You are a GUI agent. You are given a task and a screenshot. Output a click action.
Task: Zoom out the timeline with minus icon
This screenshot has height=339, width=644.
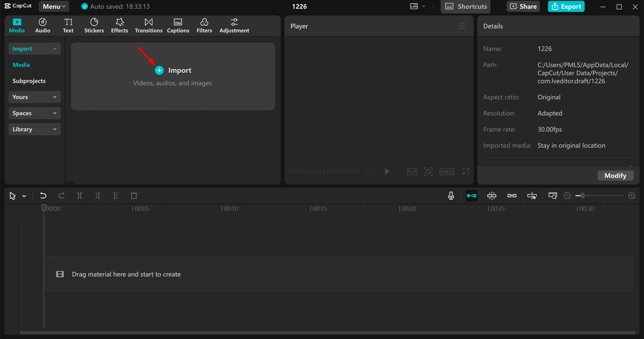click(x=568, y=196)
